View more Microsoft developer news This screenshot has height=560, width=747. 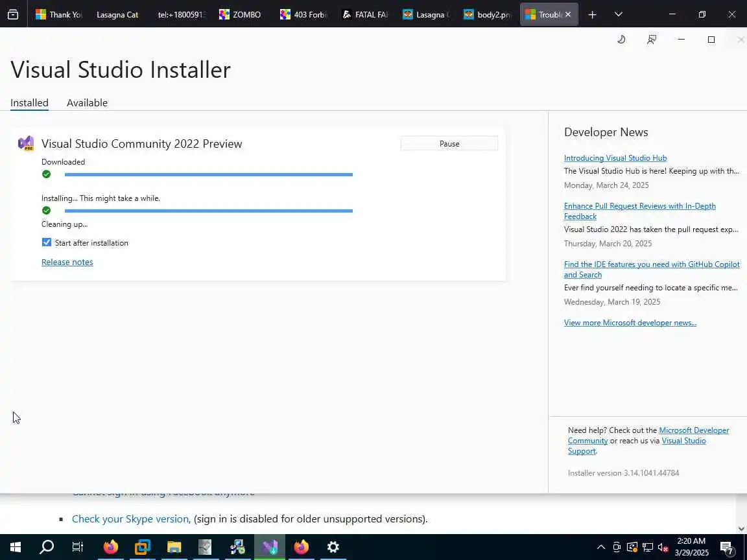coord(630,322)
